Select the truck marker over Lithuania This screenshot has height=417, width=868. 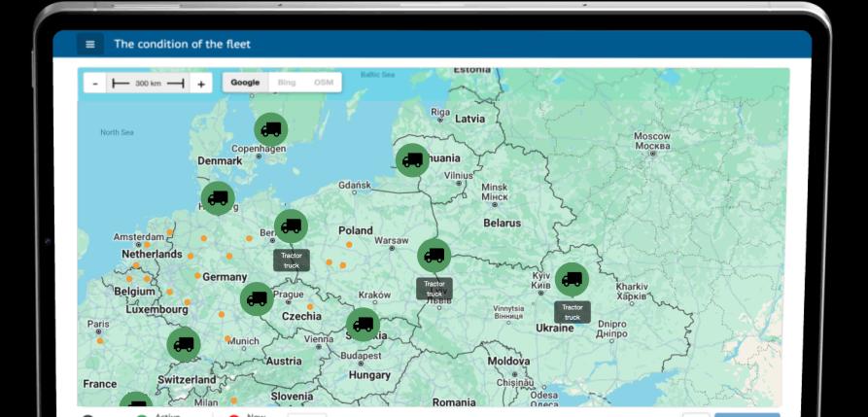click(412, 160)
